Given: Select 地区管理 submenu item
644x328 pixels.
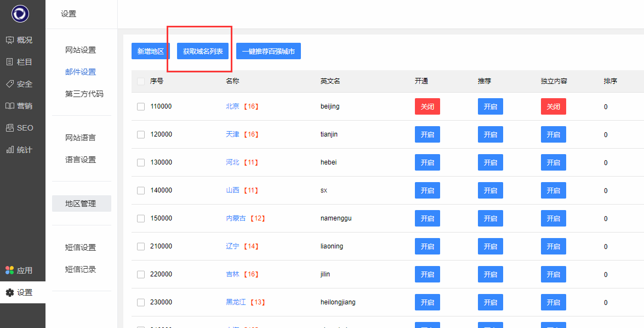Looking at the screenshot, I should (81, 203).
